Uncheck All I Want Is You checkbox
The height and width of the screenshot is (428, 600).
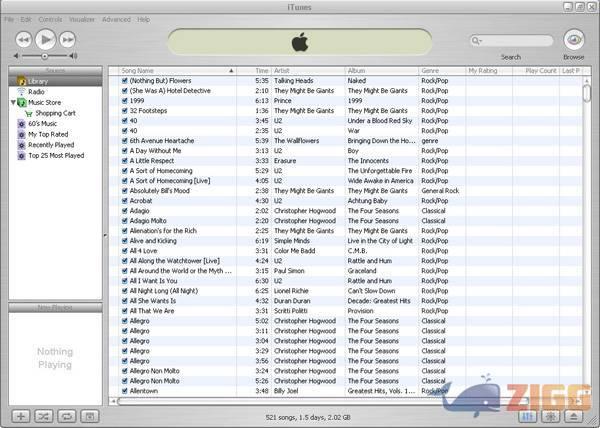pos(124,281)
